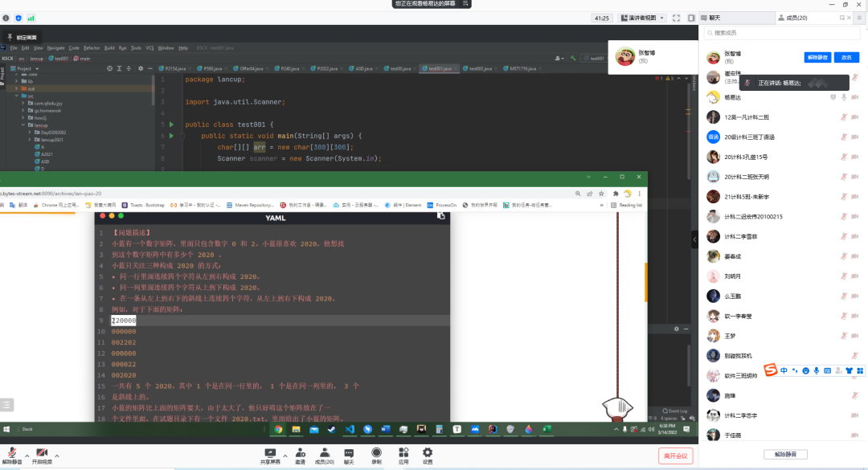Pop out the members panel icon

842,18
